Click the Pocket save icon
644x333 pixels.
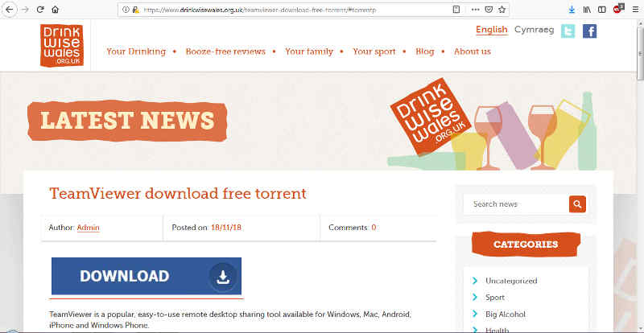click(489, 10)
